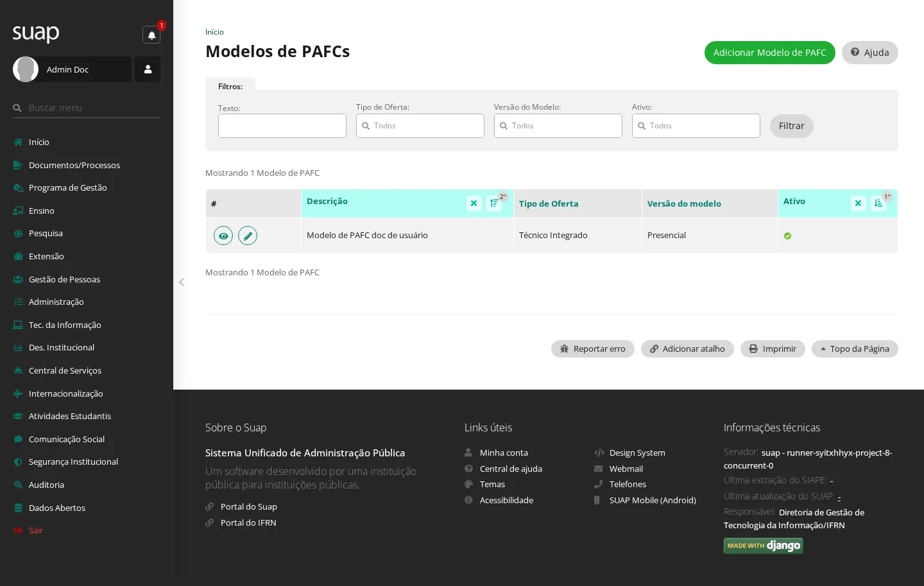Screen dimensions: 924x586
Task: Click the suap logo
Action: (x=36, y=33)
